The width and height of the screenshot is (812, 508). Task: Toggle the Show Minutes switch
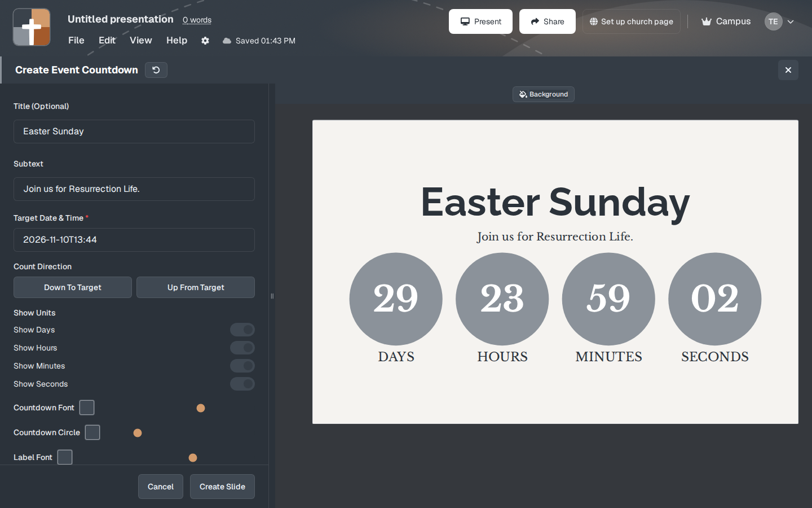point(242,366)
